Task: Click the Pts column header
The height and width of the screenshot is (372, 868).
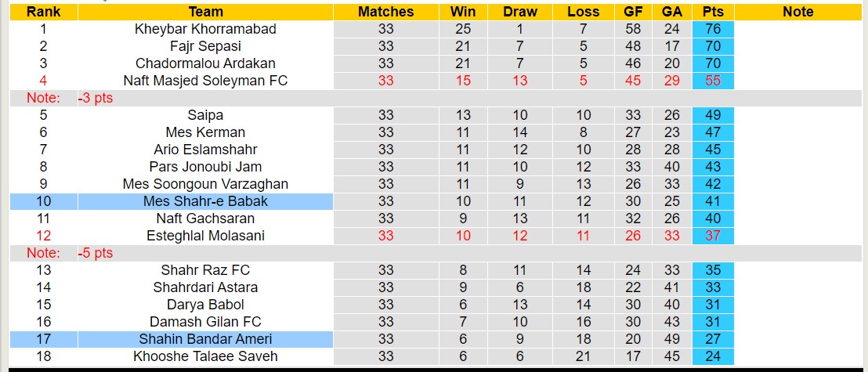Action: [x=713, y=12]
